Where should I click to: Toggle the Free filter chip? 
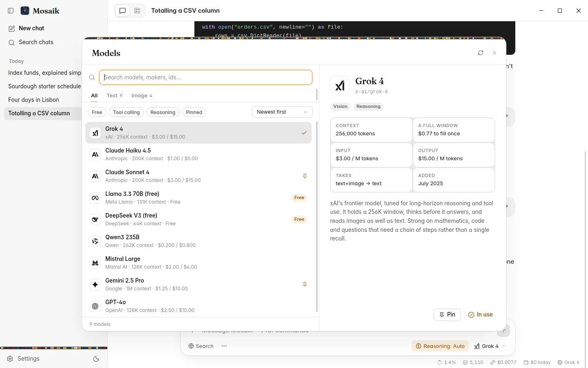pos(97,112)
